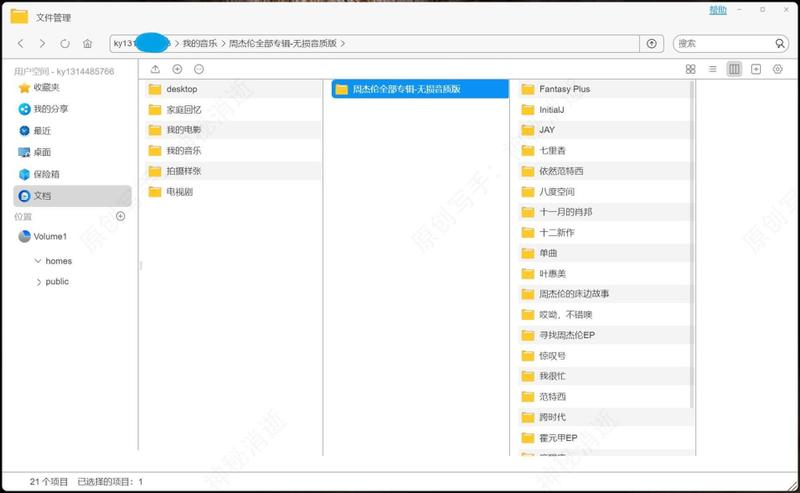Click the upload toolbar icon

click(x=156, y=69)
